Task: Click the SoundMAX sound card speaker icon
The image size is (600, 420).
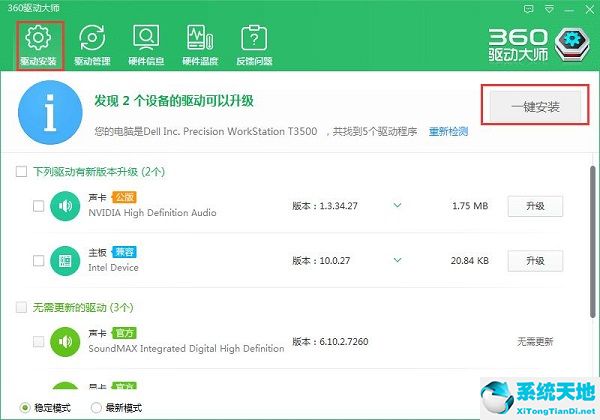Action: [65, 342]
